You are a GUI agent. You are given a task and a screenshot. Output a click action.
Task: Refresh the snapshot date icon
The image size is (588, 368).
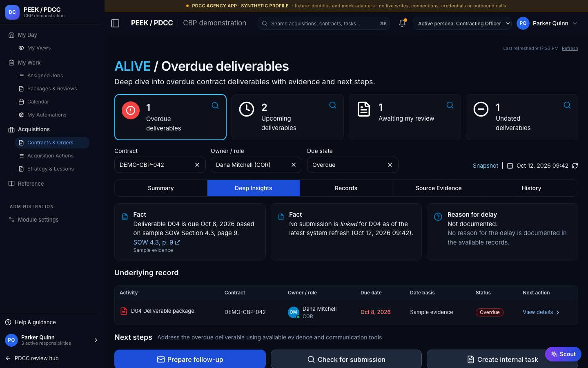coord(575,166)
